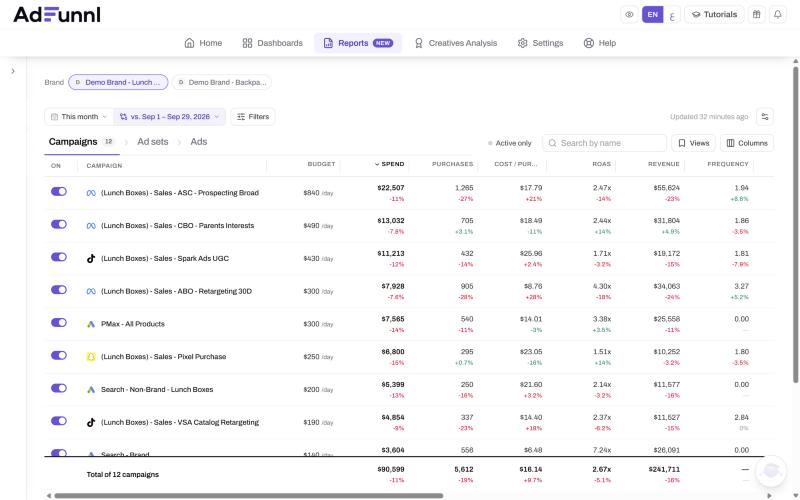Image resolution: width=800 pixels, height=500 pixels.
Task: Open the gift icon in header
Action: click(x=757, y=15)
